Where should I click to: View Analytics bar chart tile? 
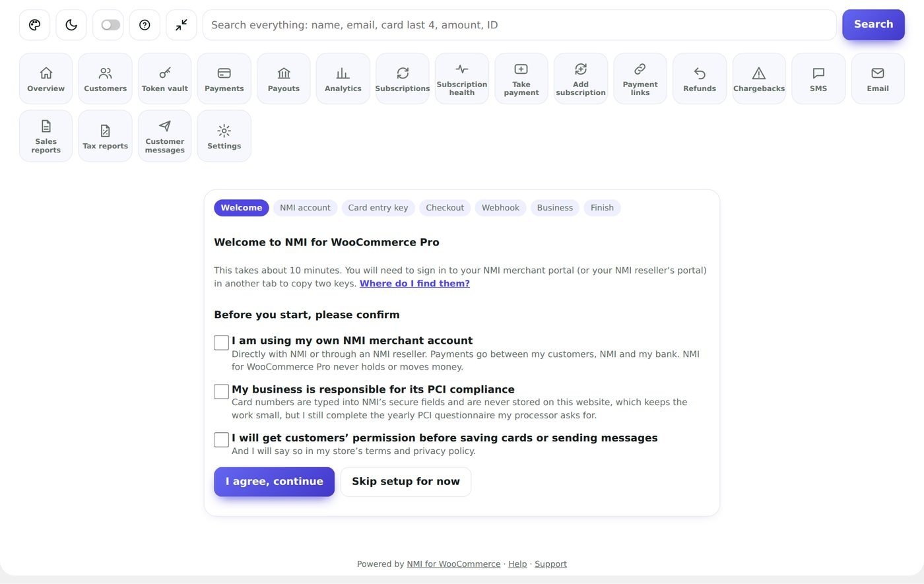coord(343,79)
